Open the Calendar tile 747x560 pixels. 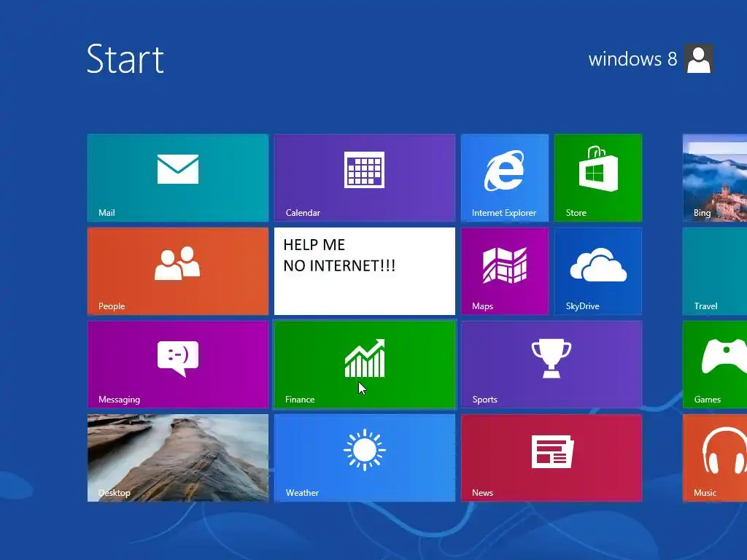[x=365, y=178]
